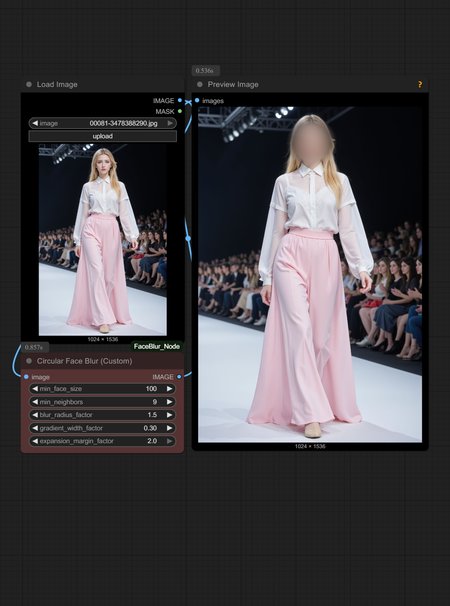Decrease blur_radius_factor with left arrow
This screenshot has height=606, width=450.
click(35, 415)
